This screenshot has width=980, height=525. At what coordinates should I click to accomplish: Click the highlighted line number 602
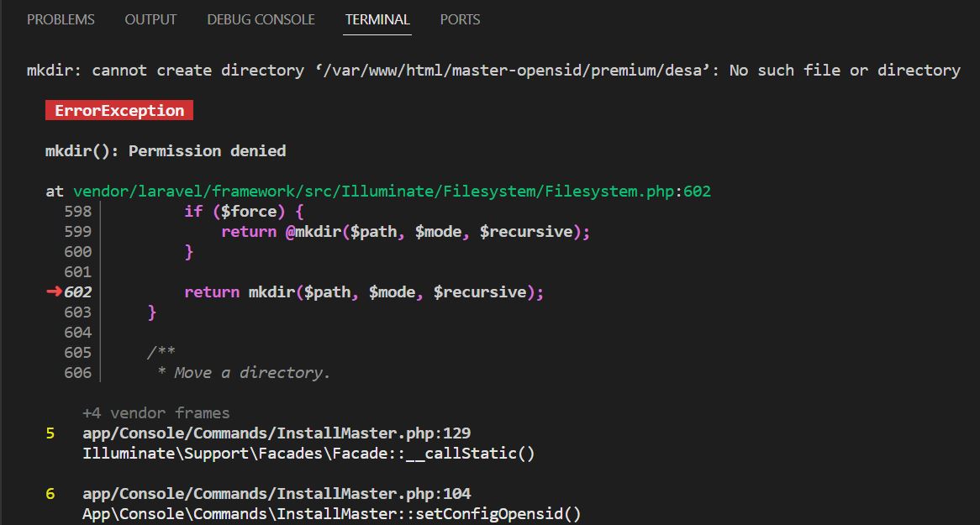78,291
